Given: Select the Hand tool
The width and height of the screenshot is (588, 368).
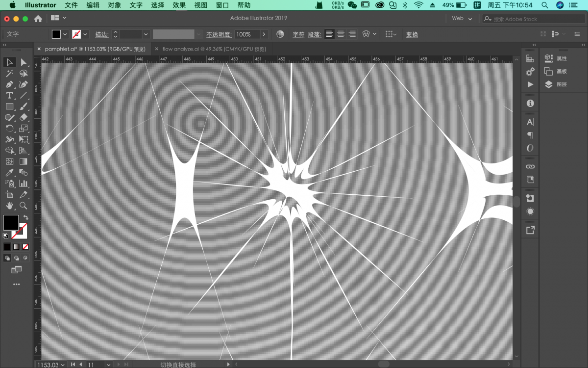Looking at the screenshot, I should tap(9, 206).
